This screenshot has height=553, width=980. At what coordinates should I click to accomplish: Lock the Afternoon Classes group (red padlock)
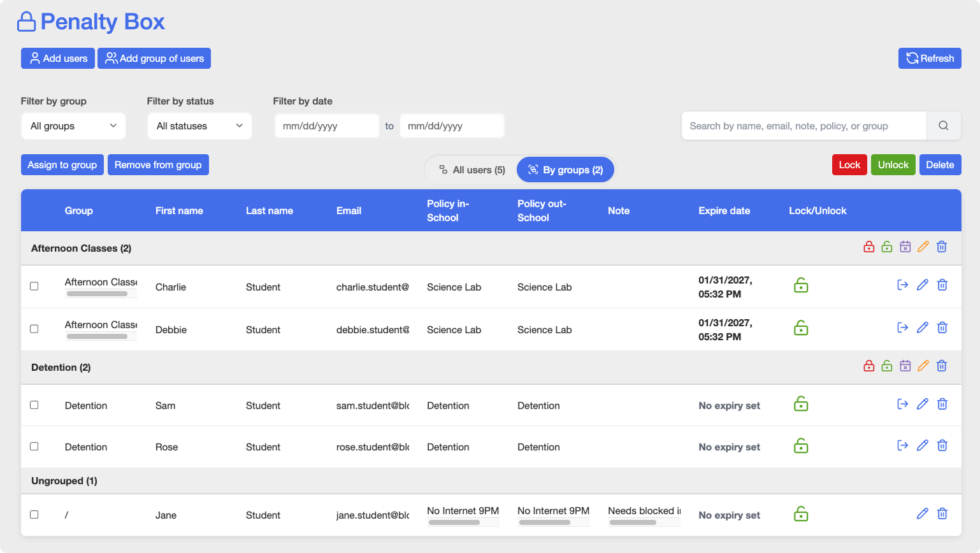click(x=868, y=247)
